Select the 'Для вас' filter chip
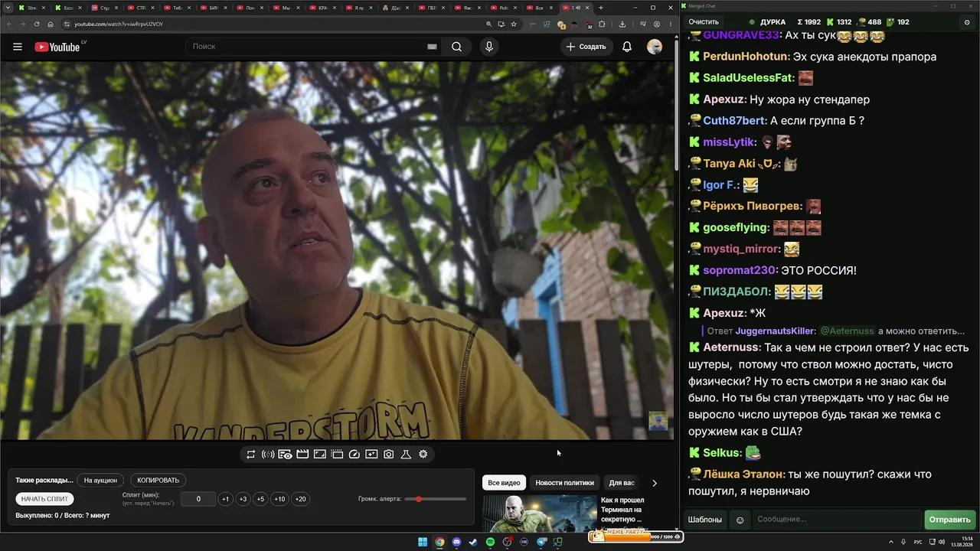Image resolution: width=980 pixels, height=551 pixels. [622, 483]
